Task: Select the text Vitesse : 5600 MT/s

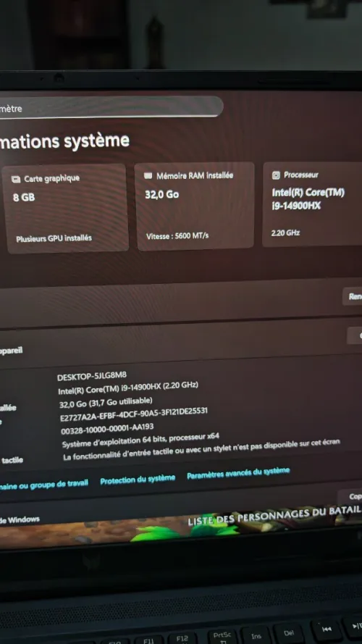Action: [x=177, y=236]
